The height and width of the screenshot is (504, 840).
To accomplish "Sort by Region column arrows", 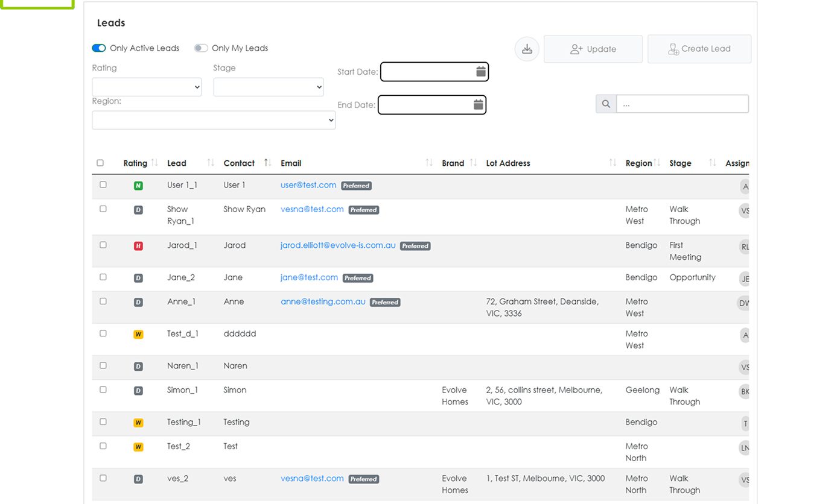I will pos(657,163).
